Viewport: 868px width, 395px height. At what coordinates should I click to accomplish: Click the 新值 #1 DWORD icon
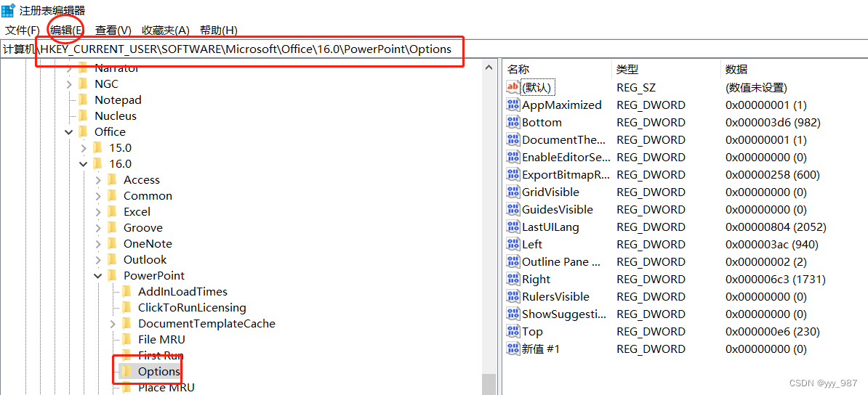click(x=513, y=349)
